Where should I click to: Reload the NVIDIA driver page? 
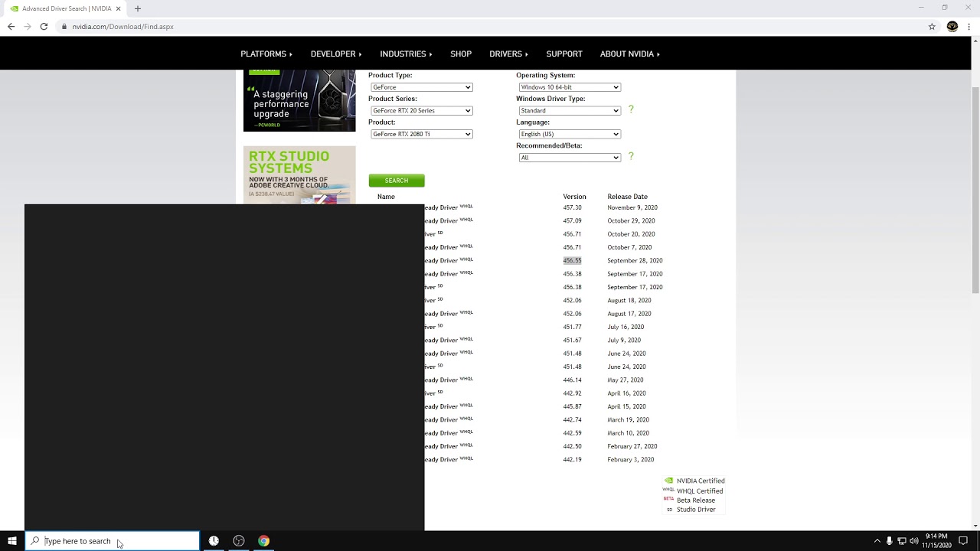tap(44, 26)
